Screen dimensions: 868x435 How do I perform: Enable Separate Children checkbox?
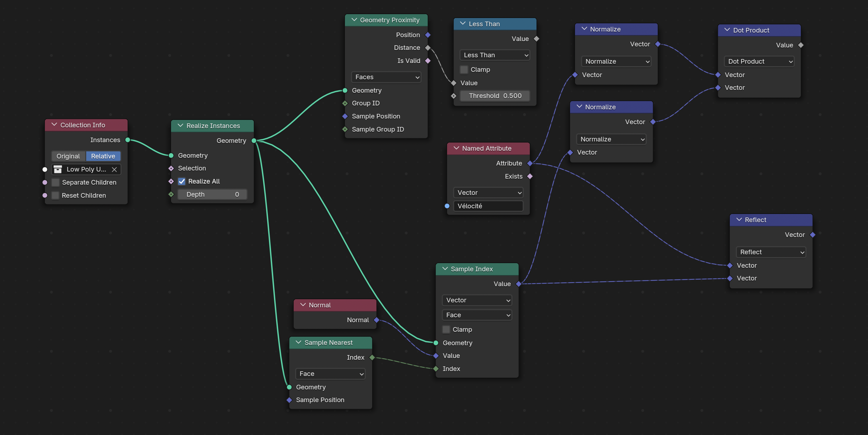[55, 182]
